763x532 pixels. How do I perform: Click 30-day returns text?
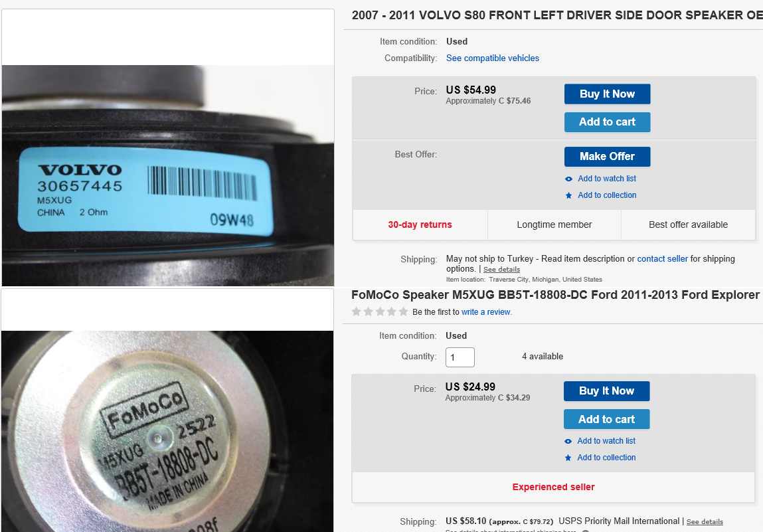(420, 225)
